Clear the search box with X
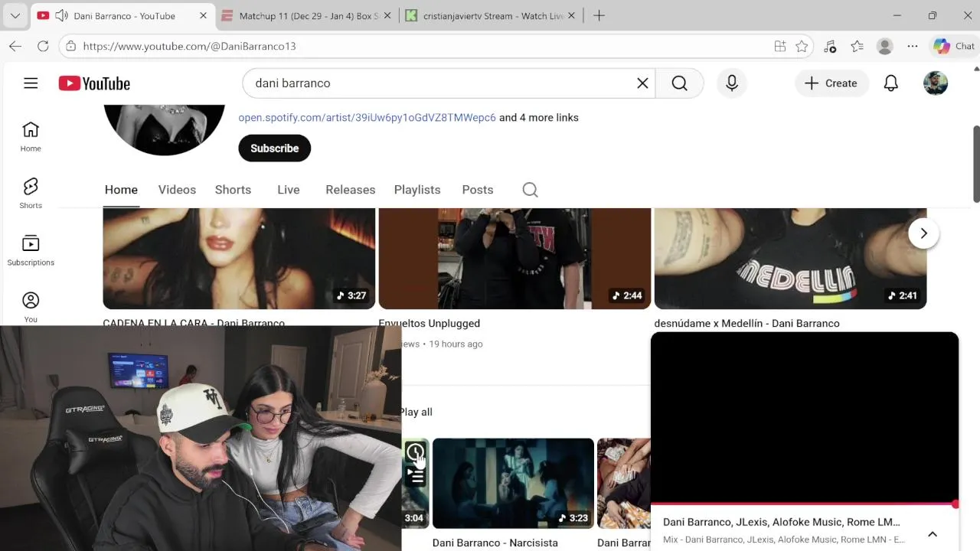 click(642, 83)
